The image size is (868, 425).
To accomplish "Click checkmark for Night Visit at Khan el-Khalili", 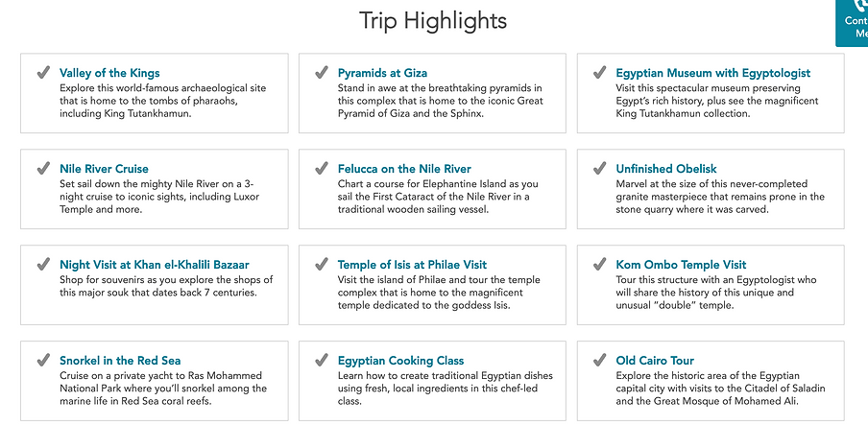I will [x=43, y=265].
